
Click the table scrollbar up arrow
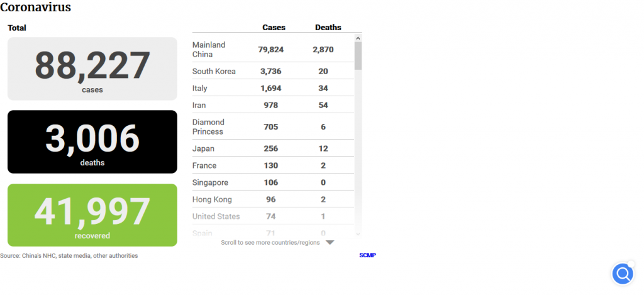point(358,38)
